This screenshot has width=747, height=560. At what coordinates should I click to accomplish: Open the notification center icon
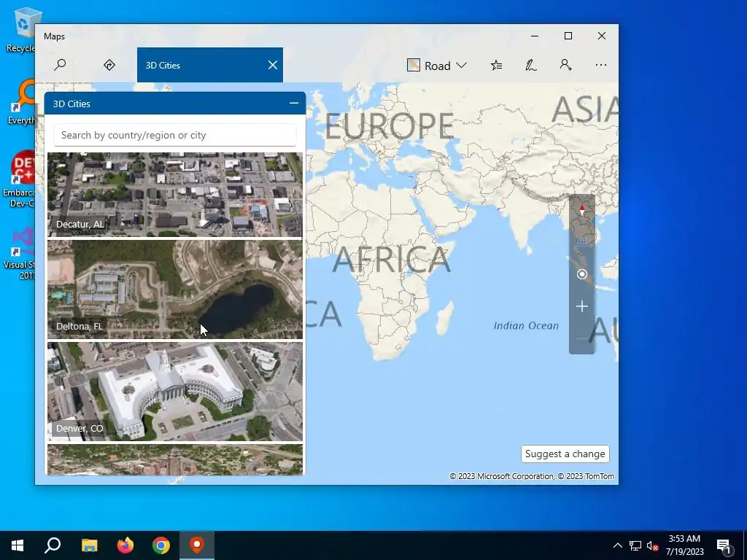[724, 546]
